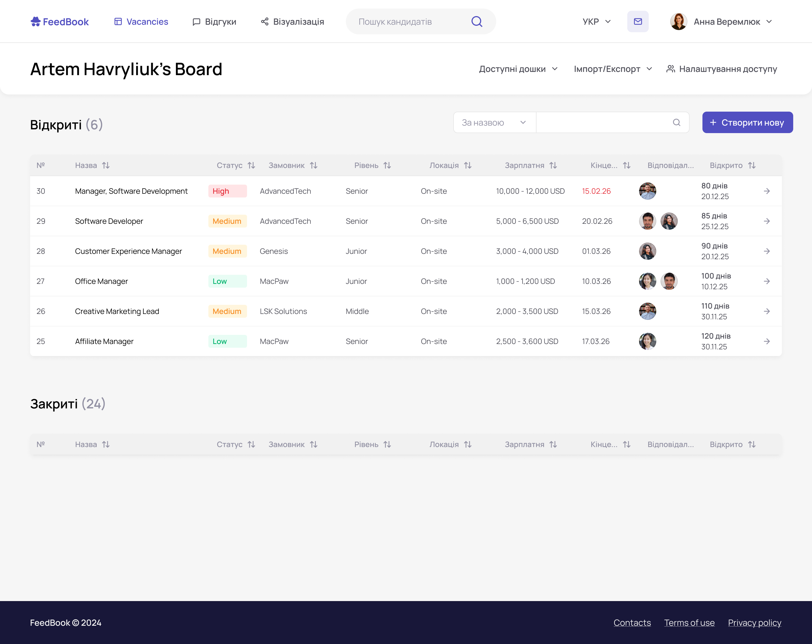The image size is (812, 644).
Task: Click the Налаштування доступу people icon
Action: (x=671, y=68)
